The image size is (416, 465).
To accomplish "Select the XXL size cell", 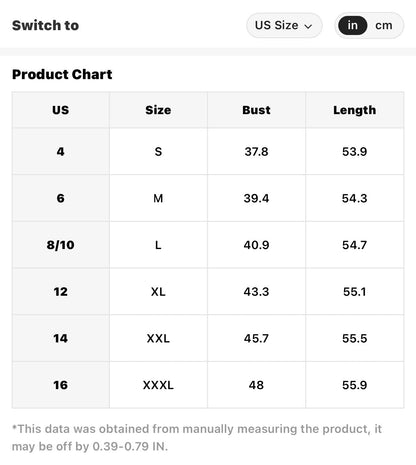I will pos(158,338).
